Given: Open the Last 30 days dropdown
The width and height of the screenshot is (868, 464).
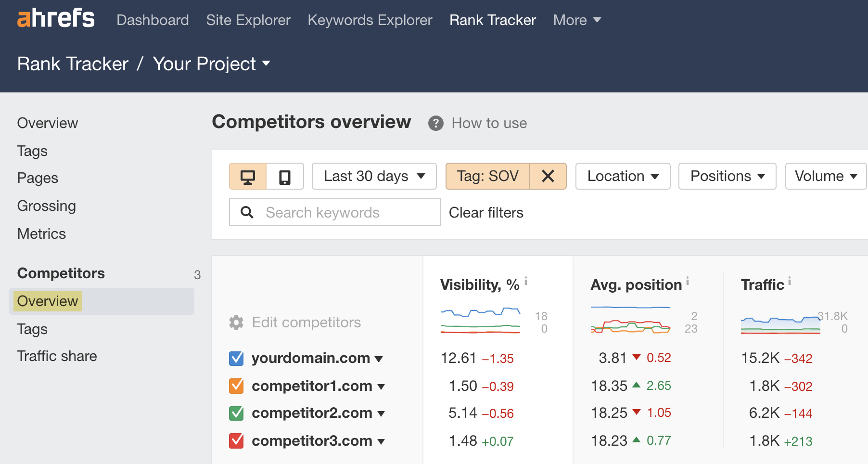Looking at the screenshot, I should tap(374, 176).
